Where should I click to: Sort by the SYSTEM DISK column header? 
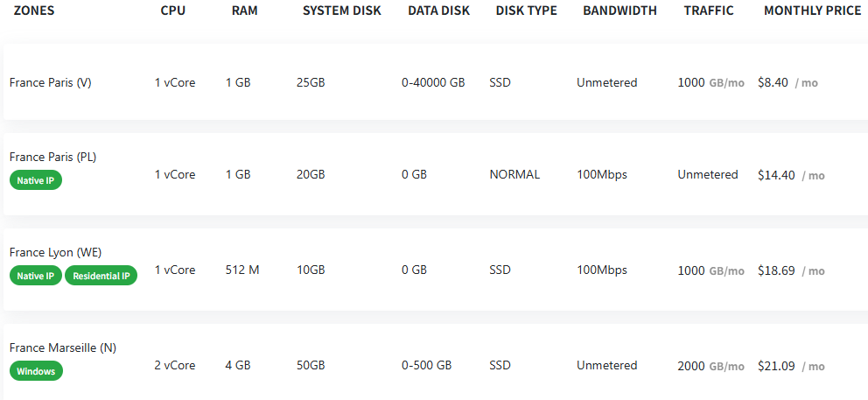(x=342, y=11)
